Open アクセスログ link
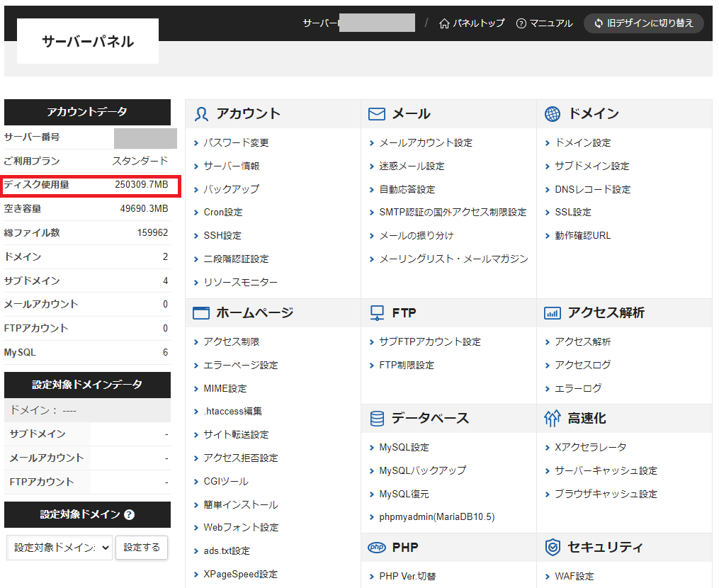 (x=582, y=365)
